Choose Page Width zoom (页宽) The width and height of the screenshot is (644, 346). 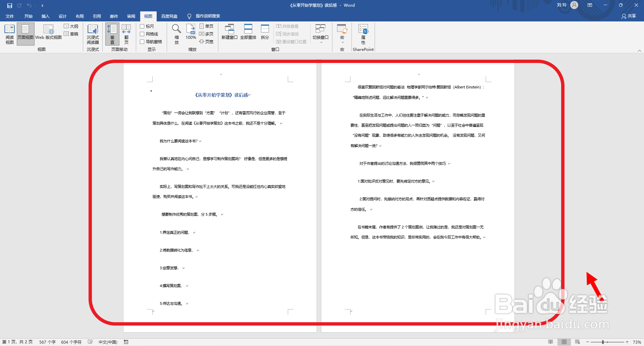206,42
